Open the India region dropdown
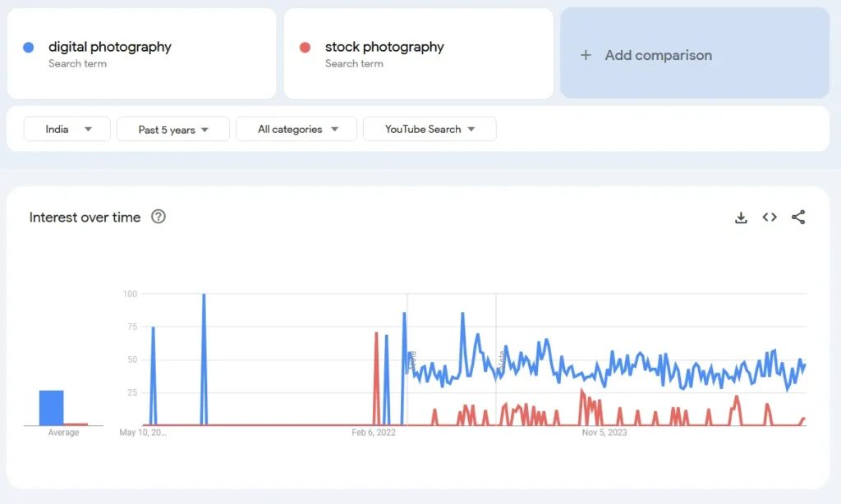 click(x=67, y=129)
